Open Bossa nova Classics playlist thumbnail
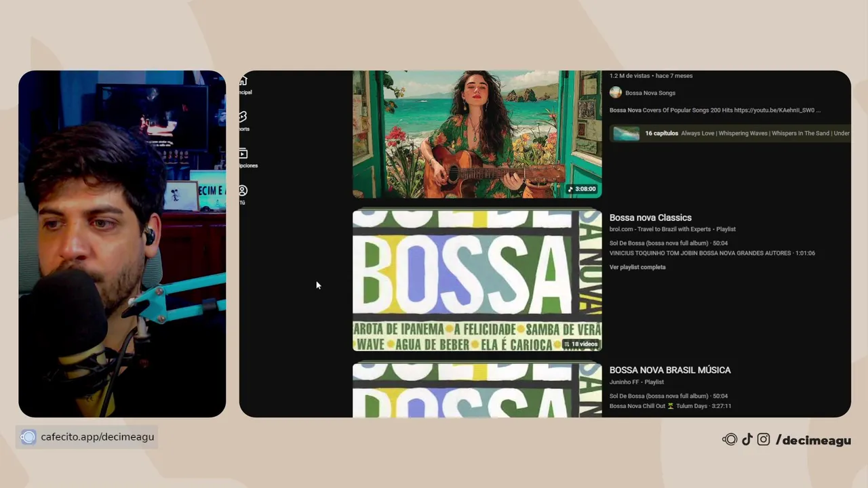Screen dimensions: 868x488 [477, 281]
